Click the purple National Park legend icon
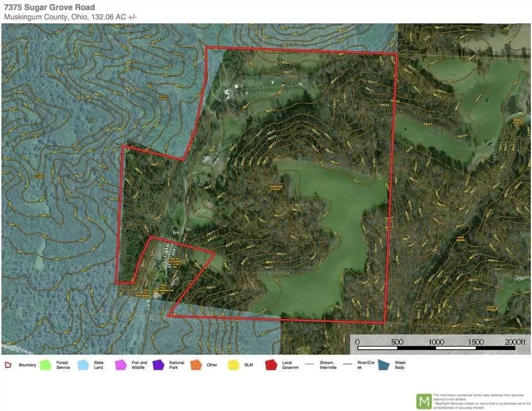The width and height of the screenshot is (532, 411). 158,365
